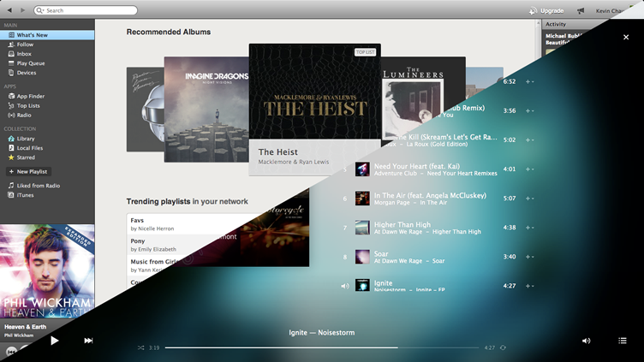Toggle repeat next to 4:27 time

[x=504, y=347]
